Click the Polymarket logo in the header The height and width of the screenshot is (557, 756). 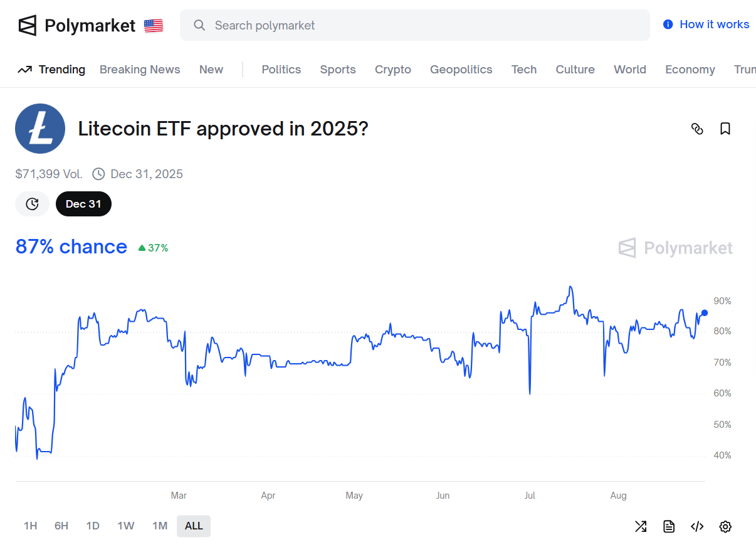click(76, 25)
